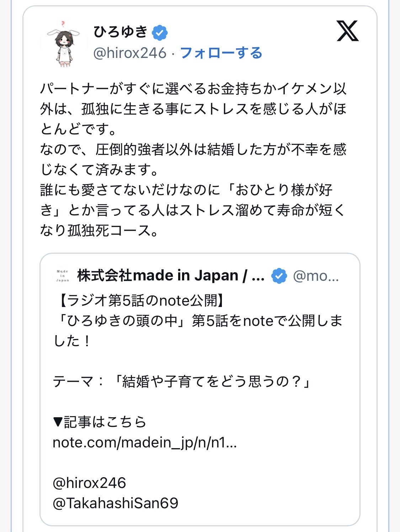Viewport: 400px width, 532px height.
Task: Click the tweet's opening line starting パートナーがすぐに選べる
Action: click(193, 89)
